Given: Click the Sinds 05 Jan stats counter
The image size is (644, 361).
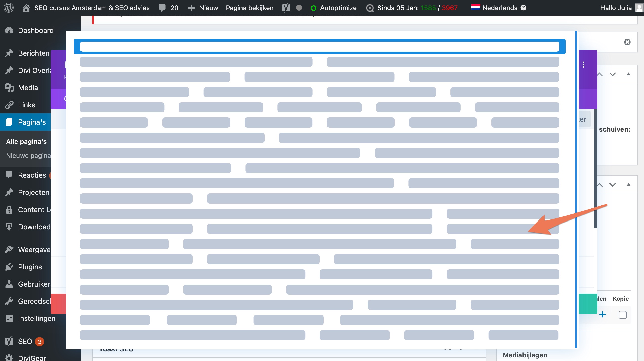Looking at the screenshot, I should (x=412, y=8).
